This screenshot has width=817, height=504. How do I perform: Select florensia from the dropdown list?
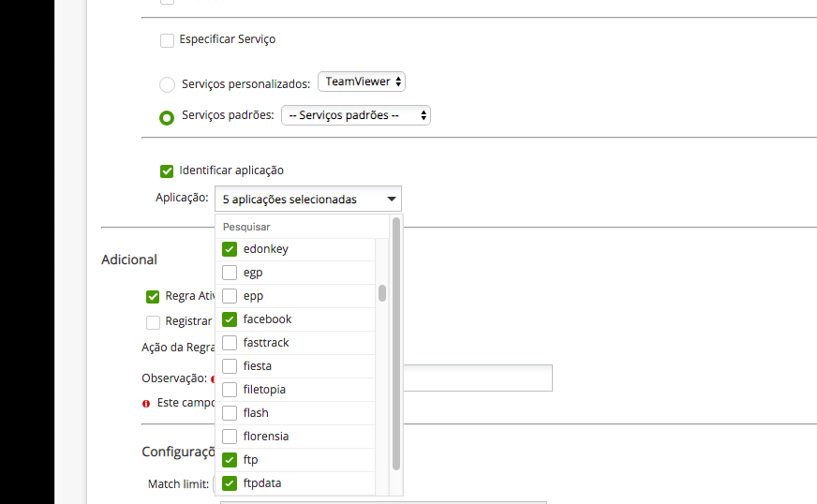(230, 437)
